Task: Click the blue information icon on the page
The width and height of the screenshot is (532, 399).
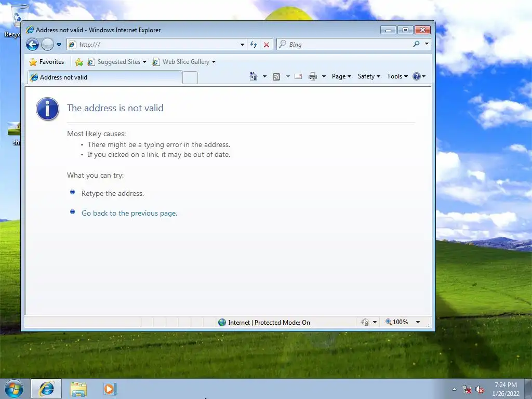Action: [47, 109]
